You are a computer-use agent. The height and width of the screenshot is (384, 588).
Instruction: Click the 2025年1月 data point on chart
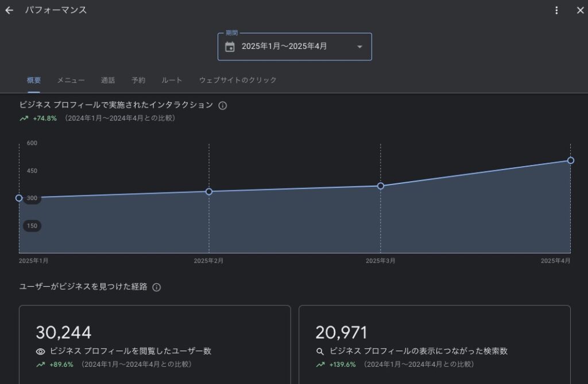[19, 198]
